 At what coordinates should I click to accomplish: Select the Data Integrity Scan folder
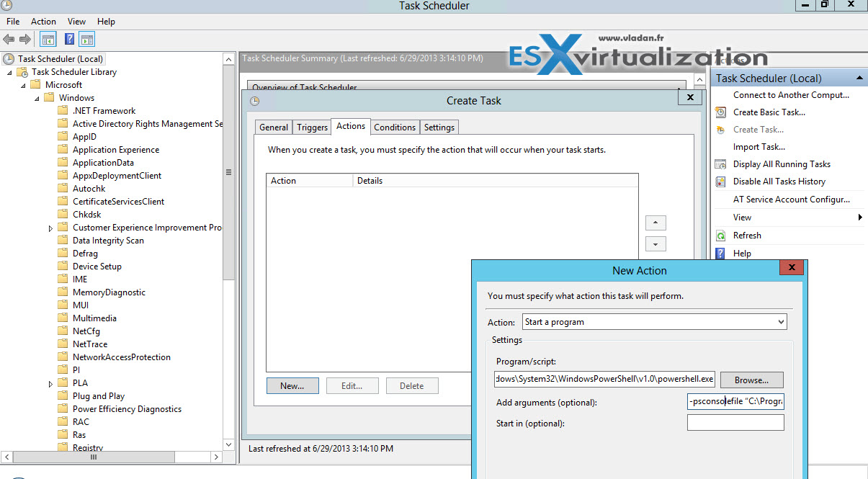click(108, 241)
